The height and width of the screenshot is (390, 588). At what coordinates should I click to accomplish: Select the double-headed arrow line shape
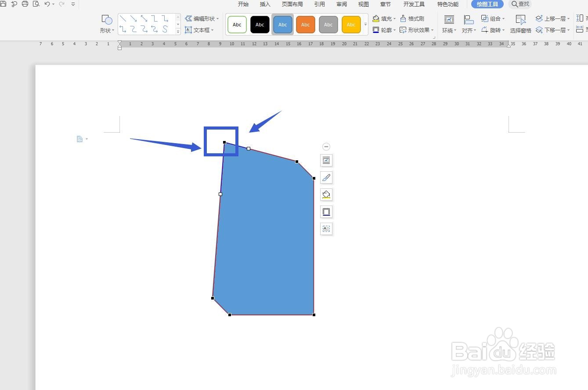click(144, 18)
